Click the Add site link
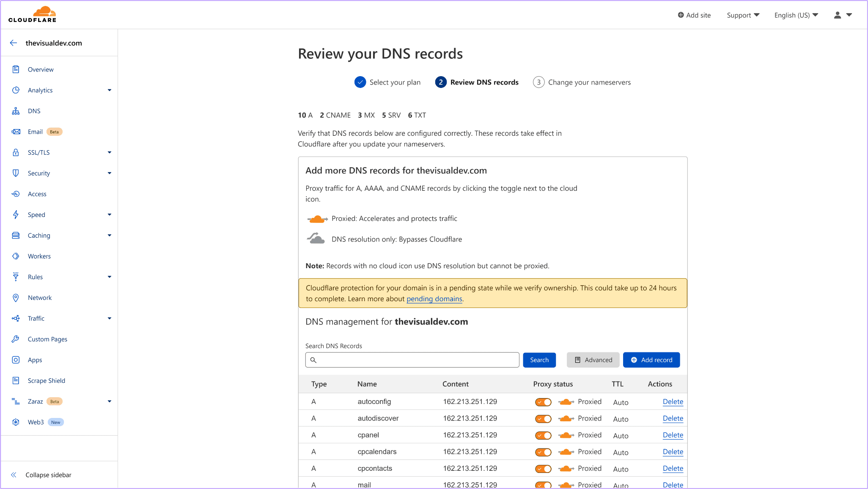Screen dimensions: 868x489 [x=694, y=15]
